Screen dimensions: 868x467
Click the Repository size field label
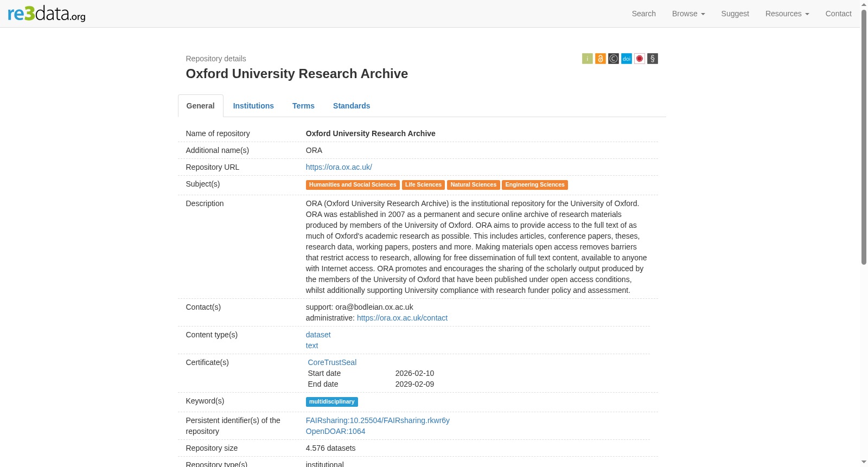(x=212, y=448)
